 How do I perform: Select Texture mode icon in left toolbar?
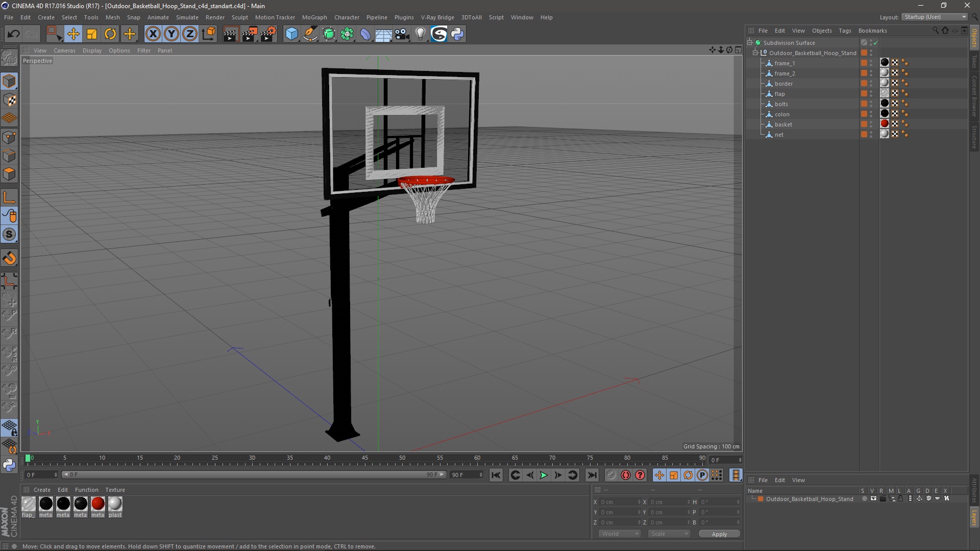click(x=9, y=100)
